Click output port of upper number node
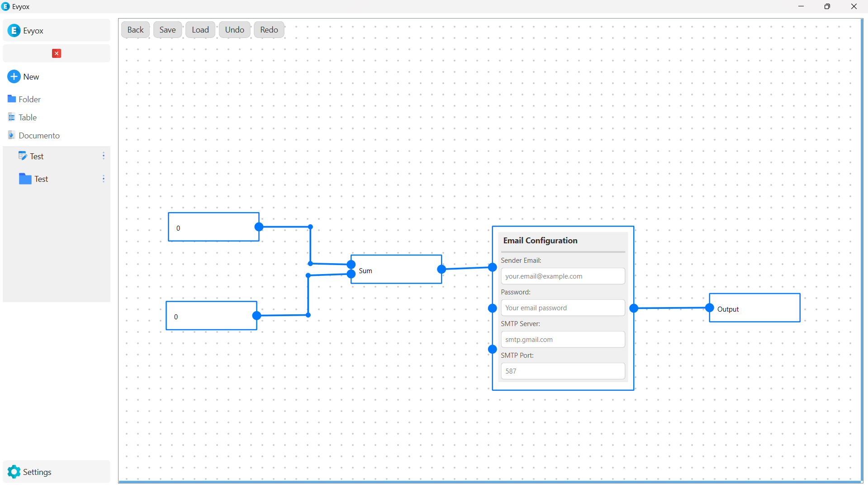Image resolution: width=868 pixels, height=488 pixels. (259, 227)
